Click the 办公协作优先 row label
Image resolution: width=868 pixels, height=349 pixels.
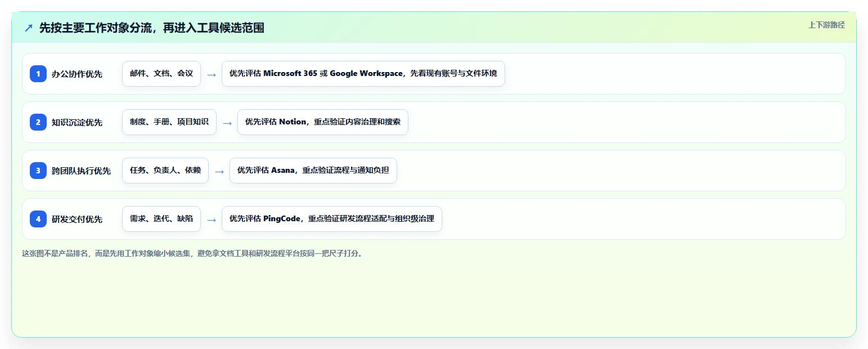coord(77,74)
